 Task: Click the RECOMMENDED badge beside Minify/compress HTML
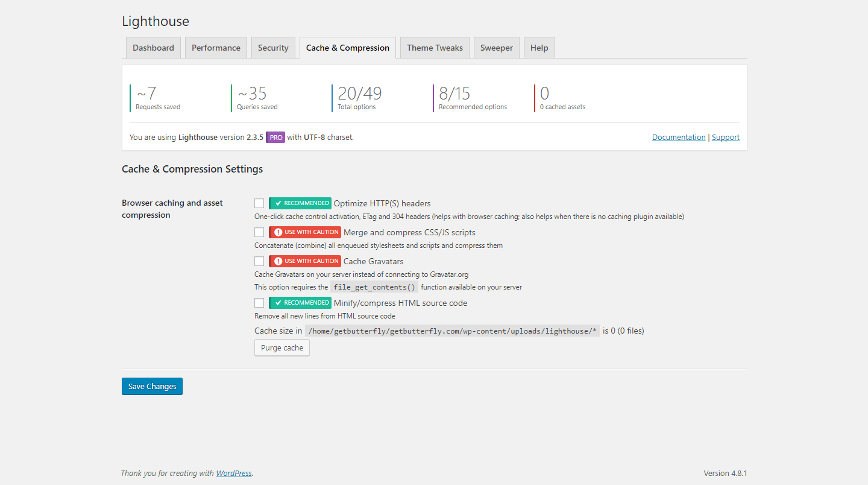[300, 303]
